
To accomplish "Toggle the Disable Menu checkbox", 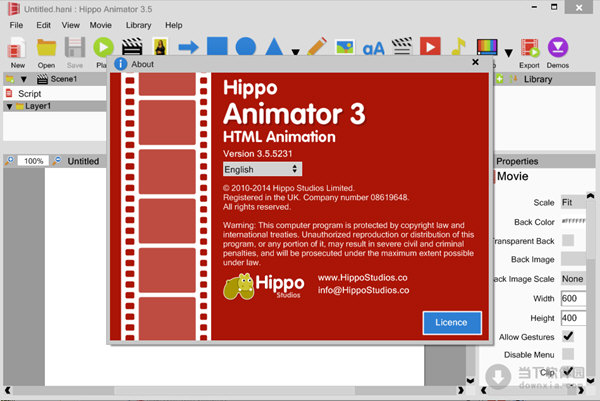I will (x=568, y=354).
